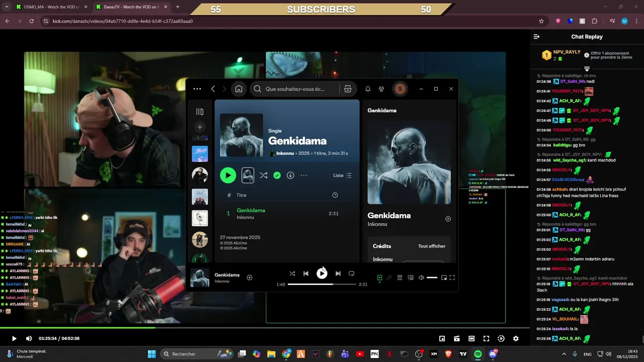Click Tout afficher in Crédits

point(432,246)
